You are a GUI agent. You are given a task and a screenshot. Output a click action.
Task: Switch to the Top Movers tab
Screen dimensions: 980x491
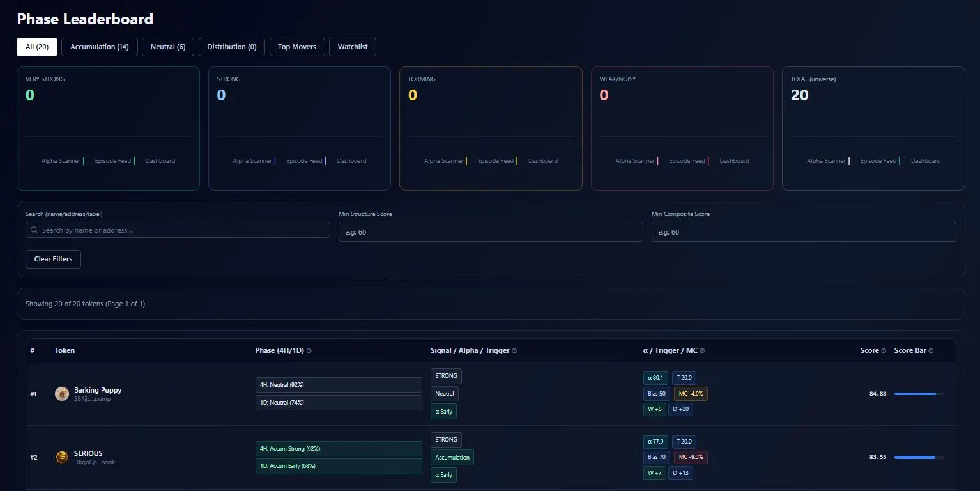296,47
